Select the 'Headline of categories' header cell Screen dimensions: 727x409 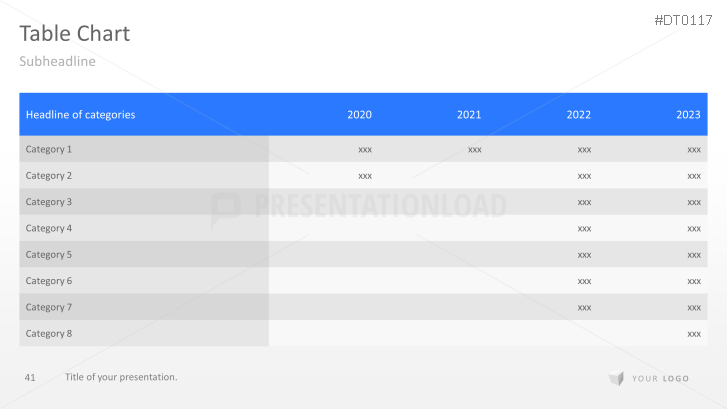80,115
